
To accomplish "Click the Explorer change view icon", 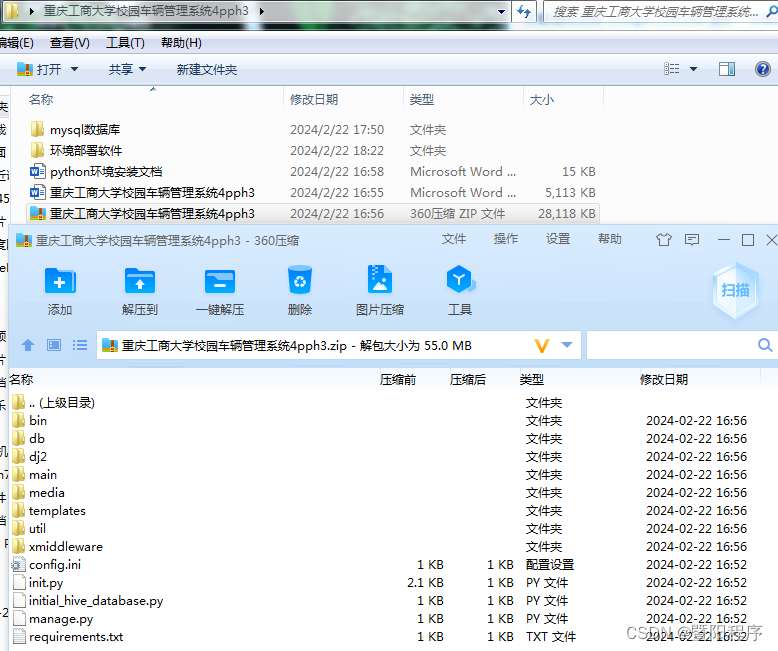I will click(x=672, y=69).
